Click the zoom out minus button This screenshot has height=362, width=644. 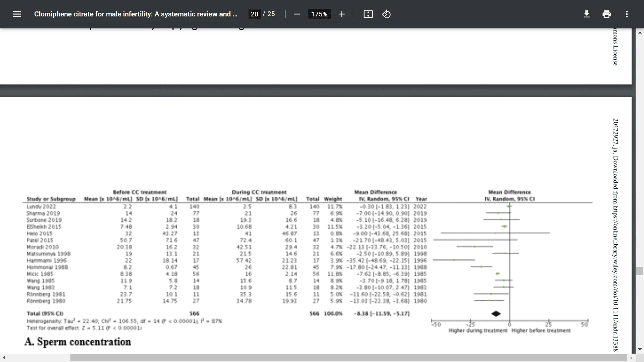point(297,14)
